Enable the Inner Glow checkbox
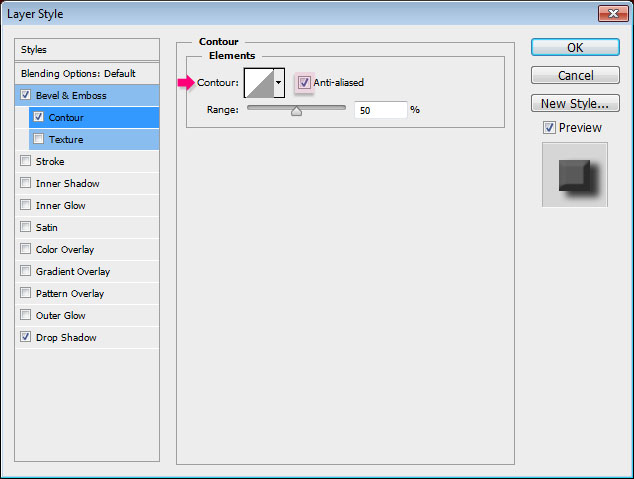634x479 pixels. pos(25,205)
